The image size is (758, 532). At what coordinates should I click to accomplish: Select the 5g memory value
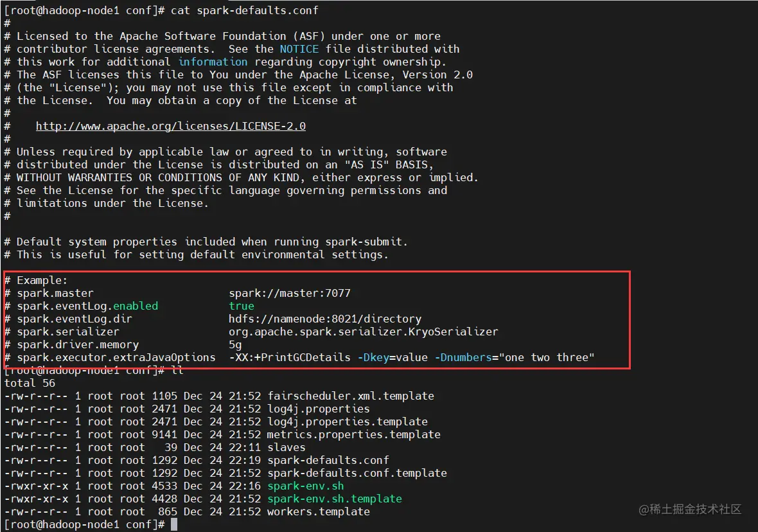point(235,345)
